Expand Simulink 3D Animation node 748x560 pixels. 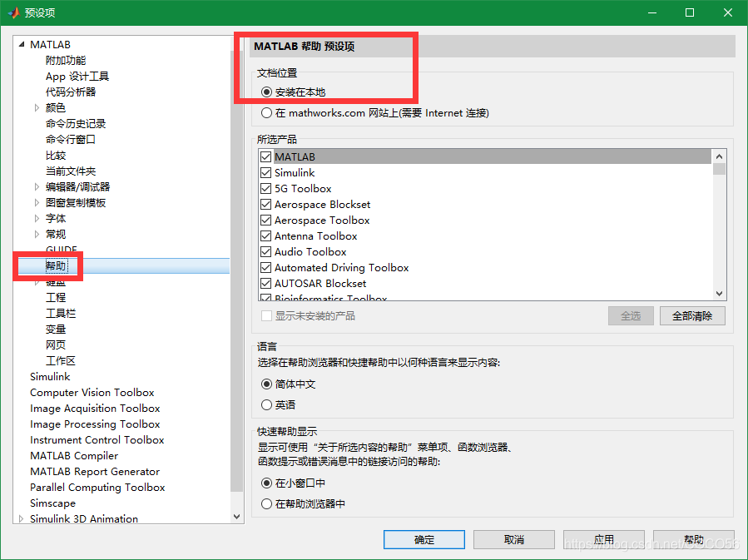(21, 518)
